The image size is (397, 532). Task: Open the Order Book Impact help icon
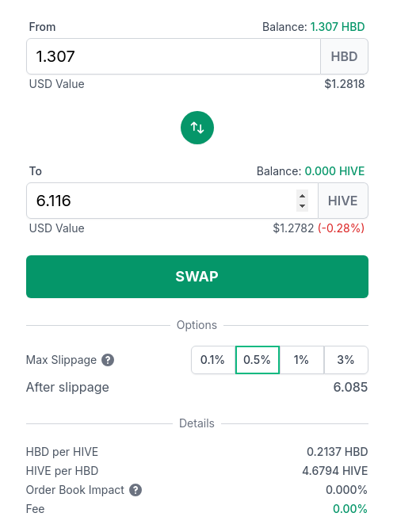coord(136,490)
